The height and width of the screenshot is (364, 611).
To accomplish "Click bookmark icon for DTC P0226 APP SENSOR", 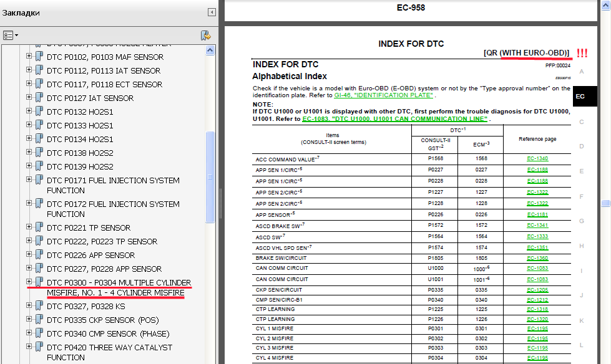I will tap(39, 254).
